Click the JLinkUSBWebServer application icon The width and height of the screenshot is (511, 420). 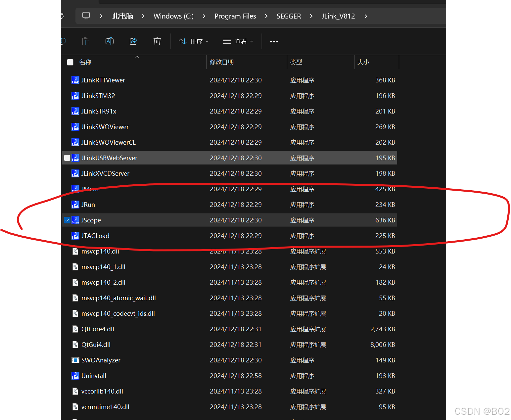(x=75, y=158)
